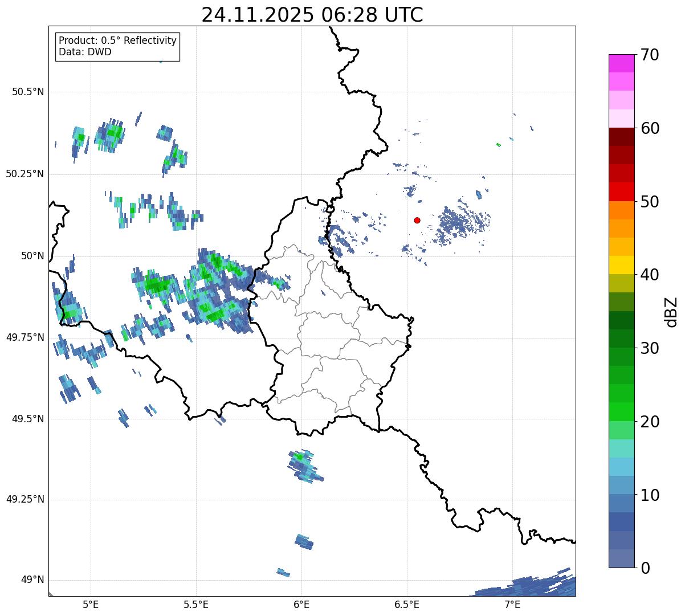Click the colorbar "10" tick value
Image resolution: width=685 pixels, height=616 pixels.
click(x=650, y=495)
